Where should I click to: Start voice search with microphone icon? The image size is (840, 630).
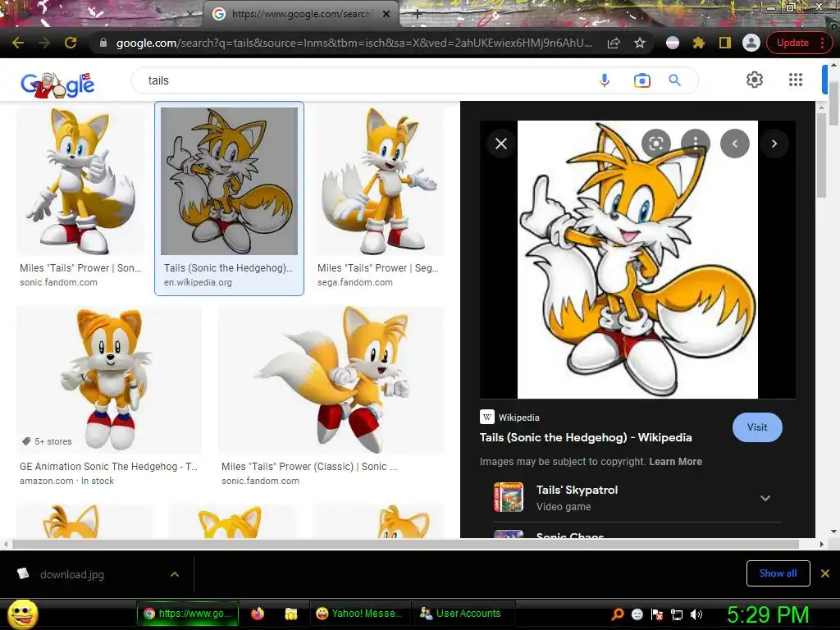605,80
